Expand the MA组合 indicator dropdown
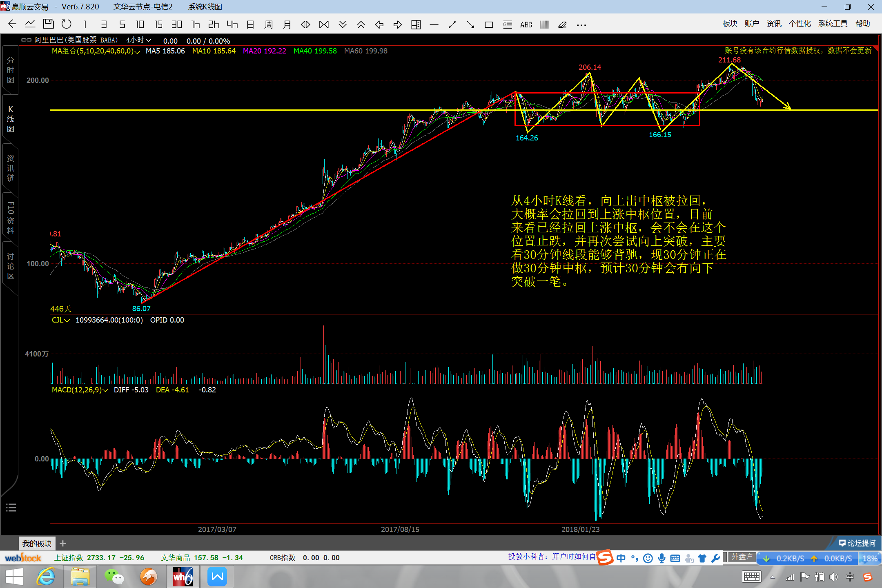The width and height of the screenshot is (882, 588). tap(137, 51)
